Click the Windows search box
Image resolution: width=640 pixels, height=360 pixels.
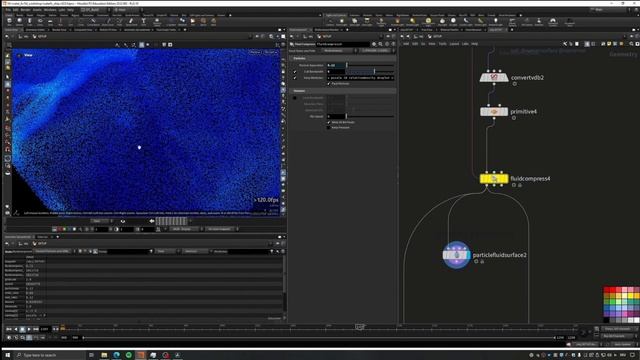point(49,355)
